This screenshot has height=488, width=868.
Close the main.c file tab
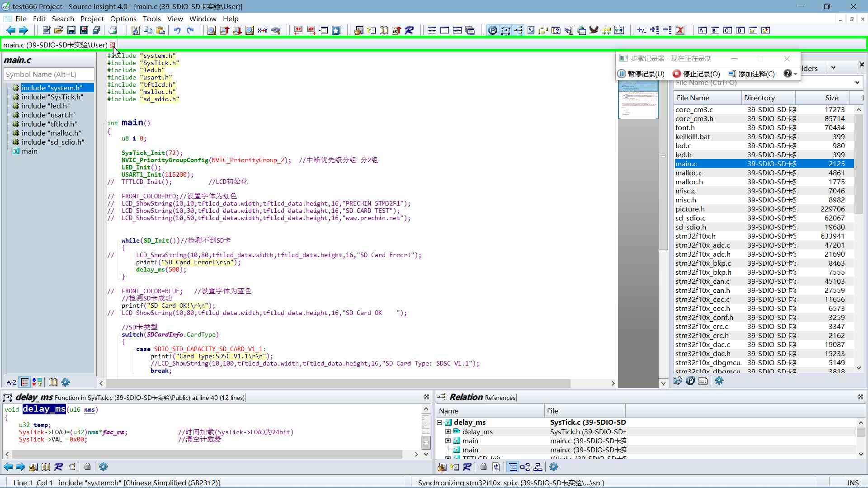pyautogui.click(x=112, y=44)
